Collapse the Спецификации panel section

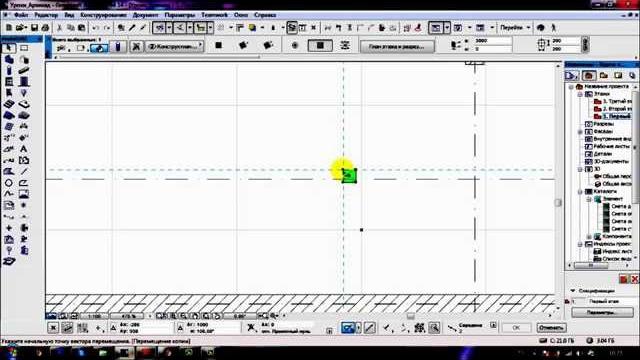coord(573,291)
